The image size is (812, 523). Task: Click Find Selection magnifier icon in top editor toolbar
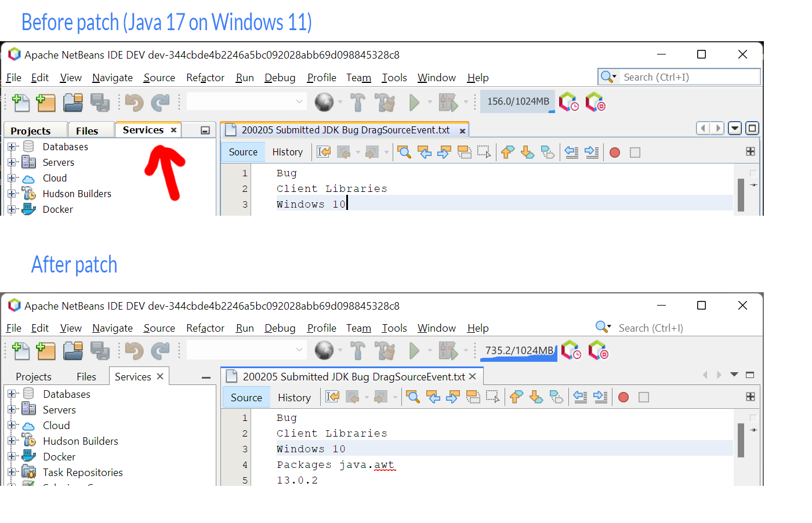(x=404, y=152)
